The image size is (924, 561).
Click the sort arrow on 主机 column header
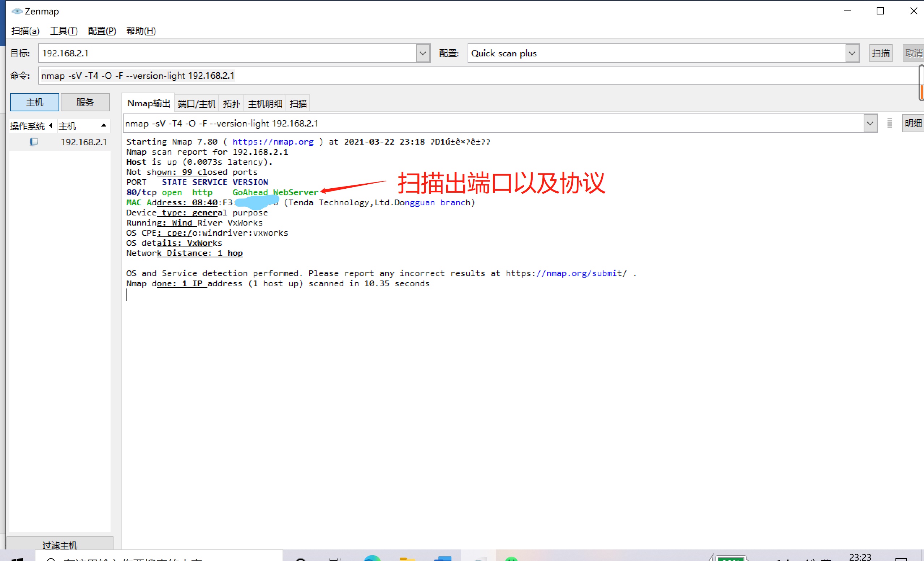coord(104,125)
